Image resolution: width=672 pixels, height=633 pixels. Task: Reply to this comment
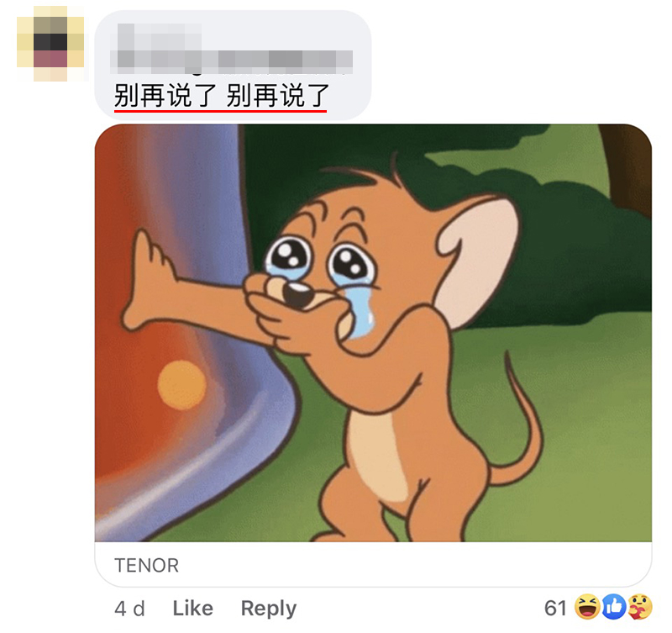tap(269, 609)
